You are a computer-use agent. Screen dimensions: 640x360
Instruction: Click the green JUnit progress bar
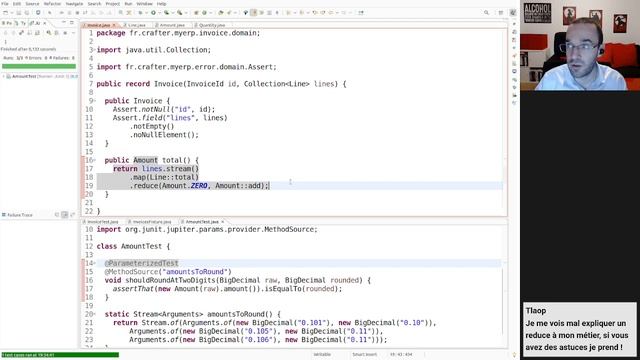click(x=39, y=66)
